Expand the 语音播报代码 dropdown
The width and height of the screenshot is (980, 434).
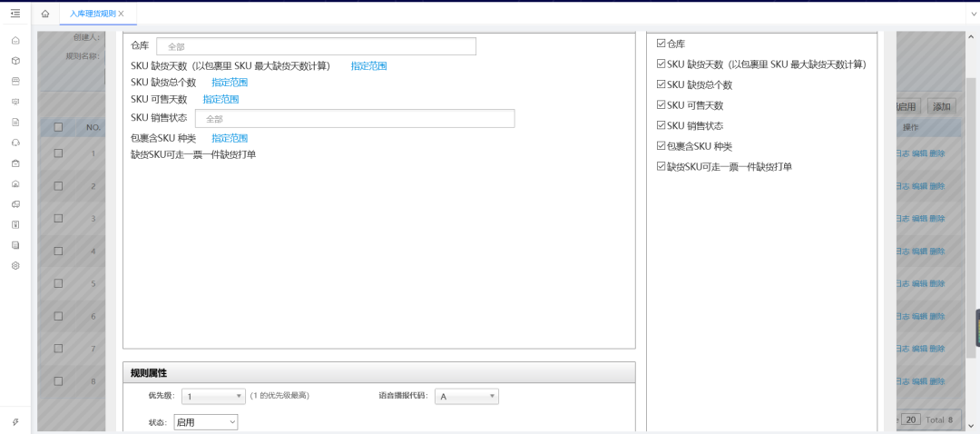(466, 396)
